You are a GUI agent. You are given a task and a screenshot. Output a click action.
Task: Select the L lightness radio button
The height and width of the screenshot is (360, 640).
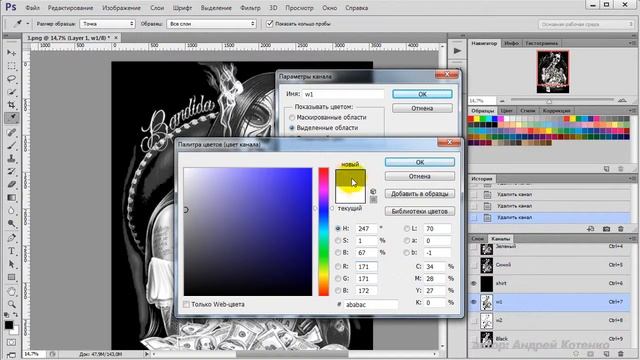click(x=407, y=229)
